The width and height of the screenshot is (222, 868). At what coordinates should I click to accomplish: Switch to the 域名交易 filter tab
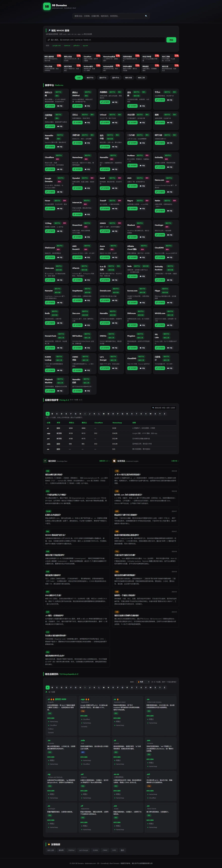[128, 78]
